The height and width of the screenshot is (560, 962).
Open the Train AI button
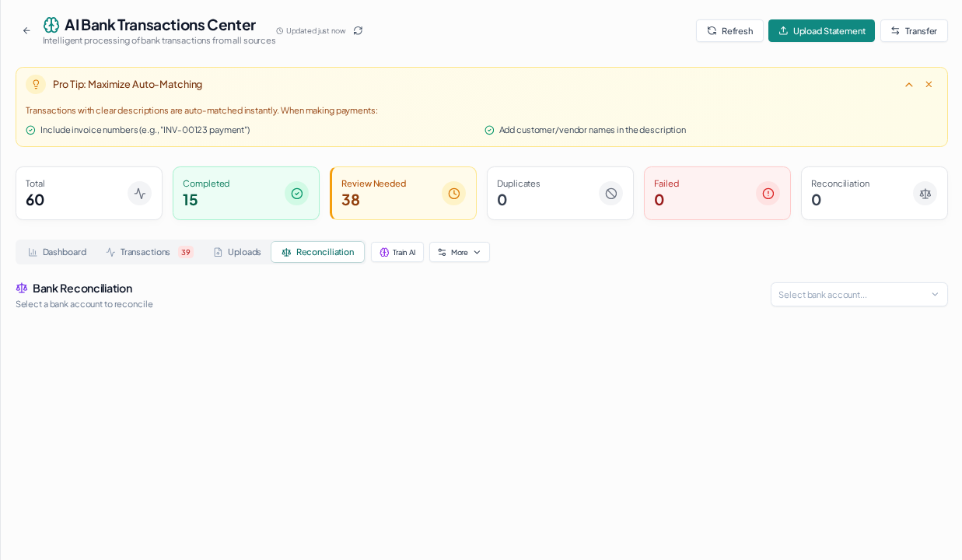[x=397, y=252]
